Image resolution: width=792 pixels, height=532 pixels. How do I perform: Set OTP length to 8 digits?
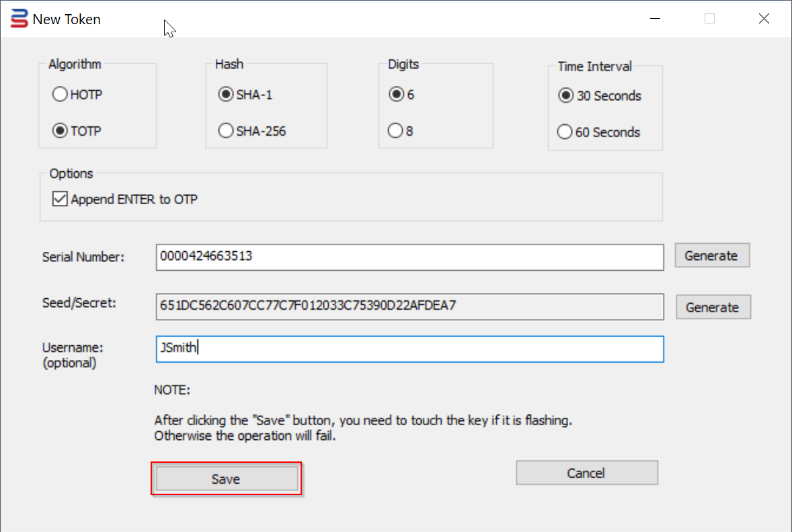[x=397, y=131]
